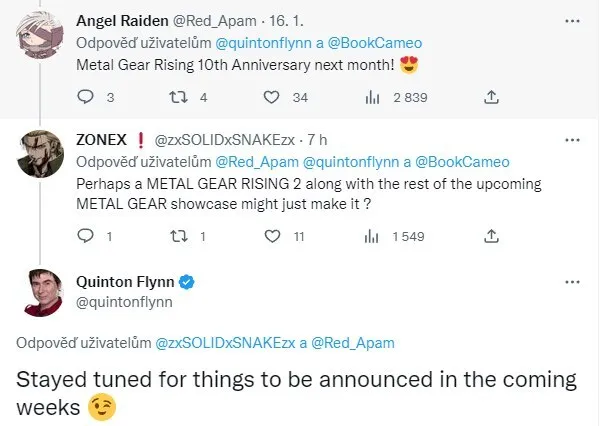Reply to ZONEX's tweet
603x426 pixels.
pyautogui.click(x=85, y=236)
